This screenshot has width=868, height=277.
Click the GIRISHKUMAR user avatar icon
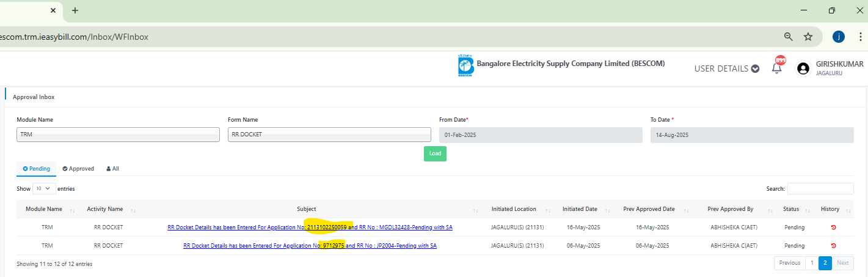pyautogui.click(x=803, y=68)
